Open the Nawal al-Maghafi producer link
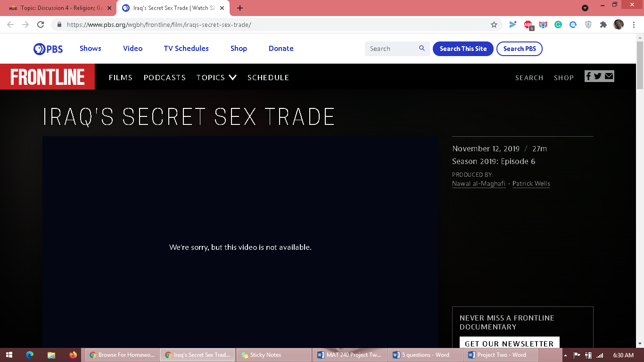 click(x=479, y=184)
